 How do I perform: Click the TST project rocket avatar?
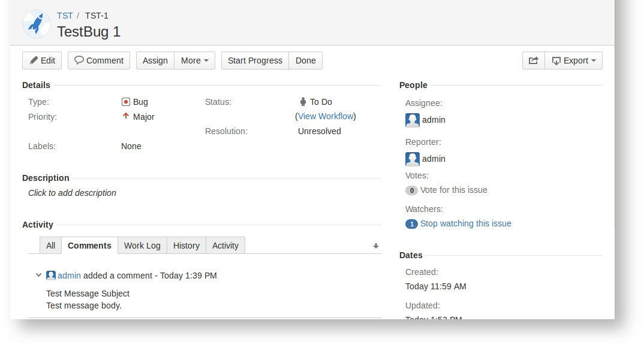pos(36,24)
